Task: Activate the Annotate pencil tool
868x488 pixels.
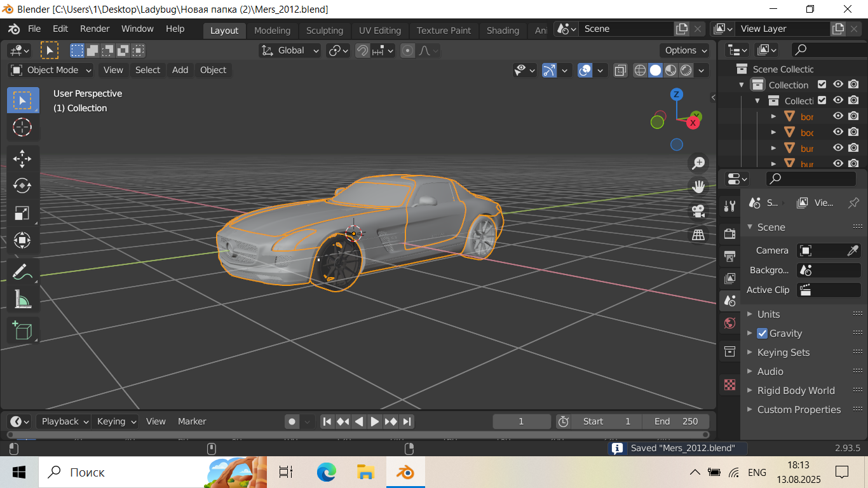Action: (x=22, y=271)
